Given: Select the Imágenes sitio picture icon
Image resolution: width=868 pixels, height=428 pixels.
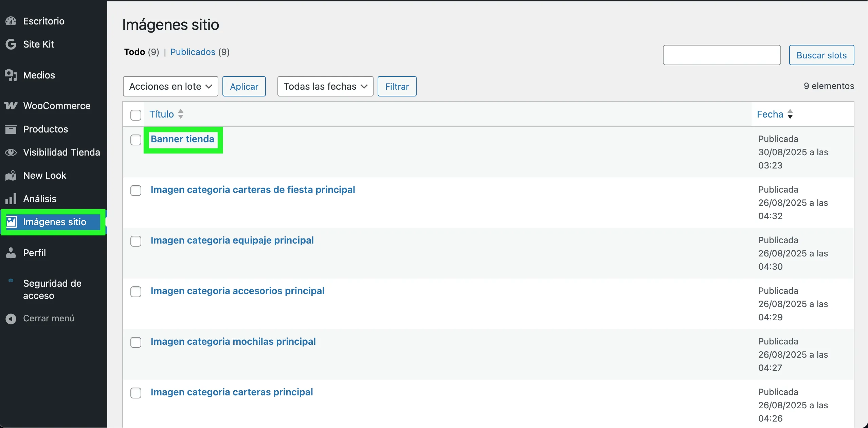Looking at the screenshot, I should [x=12, y=222].
